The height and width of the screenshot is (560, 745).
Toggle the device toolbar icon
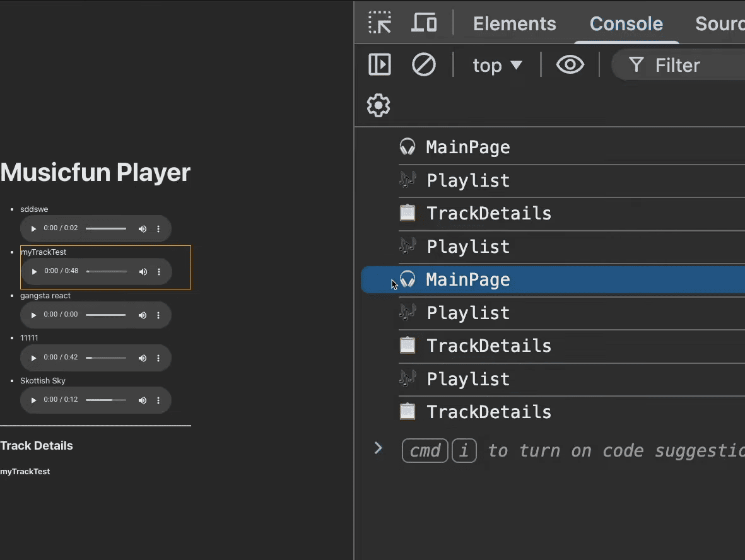point(424,23)
